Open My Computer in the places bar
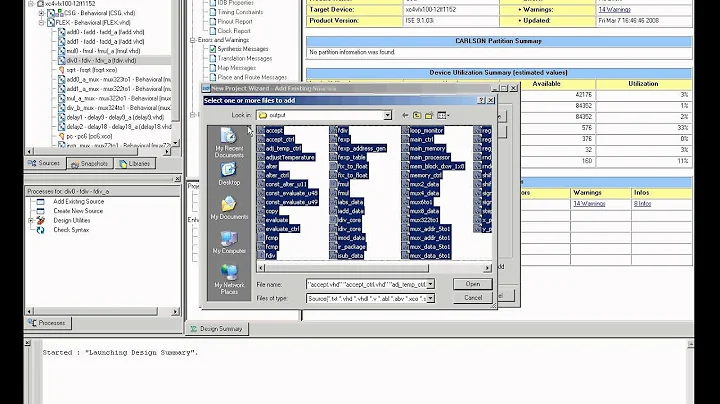Screen dimensions: 720x404 click(229, 242)
